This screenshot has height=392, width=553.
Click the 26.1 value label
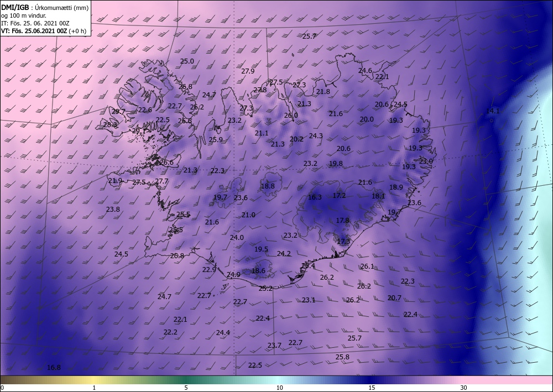[367, 266]
